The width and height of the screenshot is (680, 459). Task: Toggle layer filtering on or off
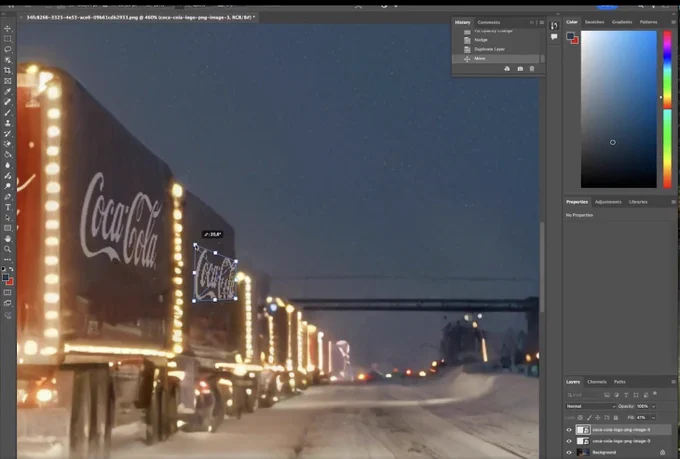coord(655,393)
